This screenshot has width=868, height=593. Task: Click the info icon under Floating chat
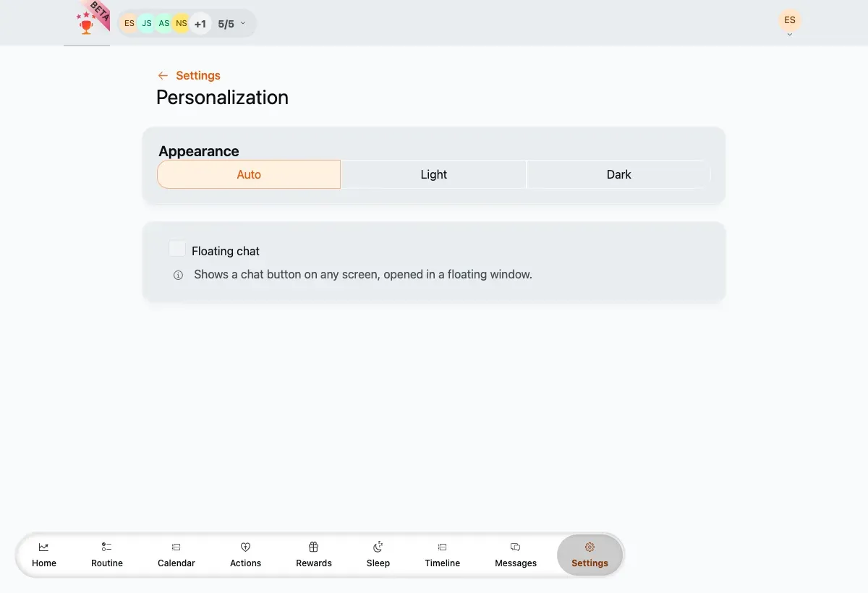(x=178, y=276)
